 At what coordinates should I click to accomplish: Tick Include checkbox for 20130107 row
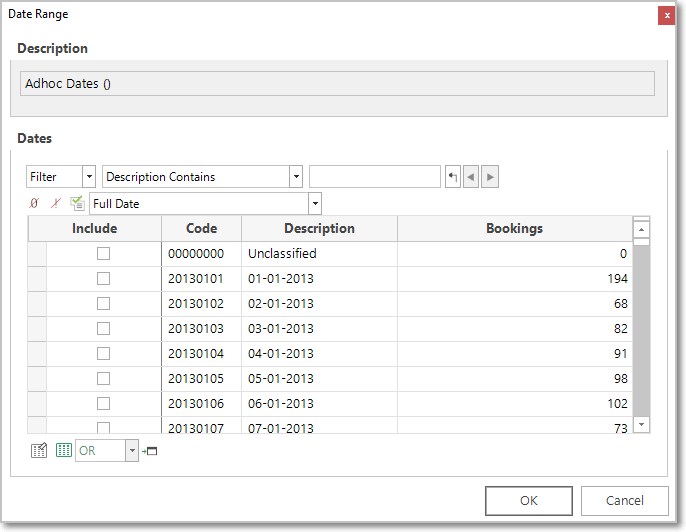(x=103, y=427)
